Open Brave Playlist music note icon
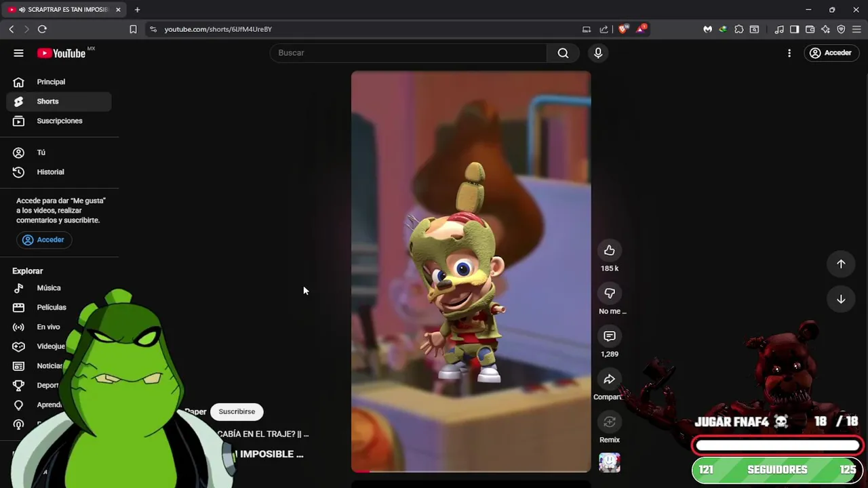Image resolution: width=868 pixels, height=488 pixels. [779, 29]
